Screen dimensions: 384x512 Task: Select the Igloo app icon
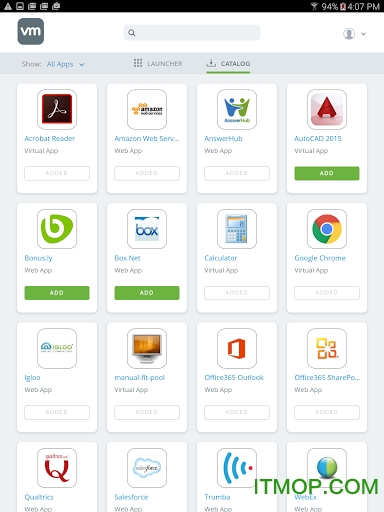pos(57,348)
